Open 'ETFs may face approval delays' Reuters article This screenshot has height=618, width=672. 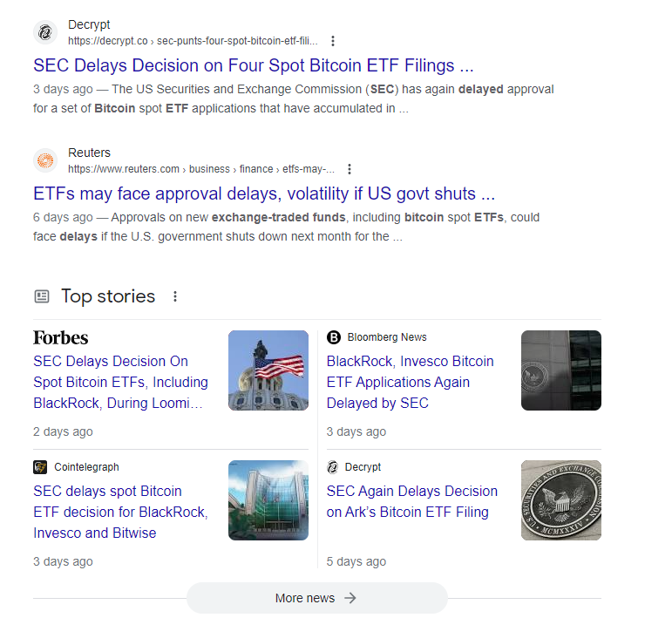coord(264,194)
